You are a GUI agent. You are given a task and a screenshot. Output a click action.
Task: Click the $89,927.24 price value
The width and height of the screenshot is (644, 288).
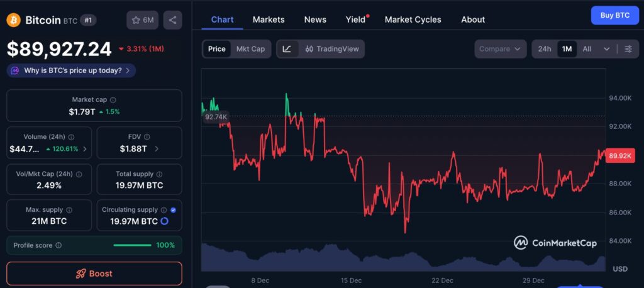(x=59, y=49)
